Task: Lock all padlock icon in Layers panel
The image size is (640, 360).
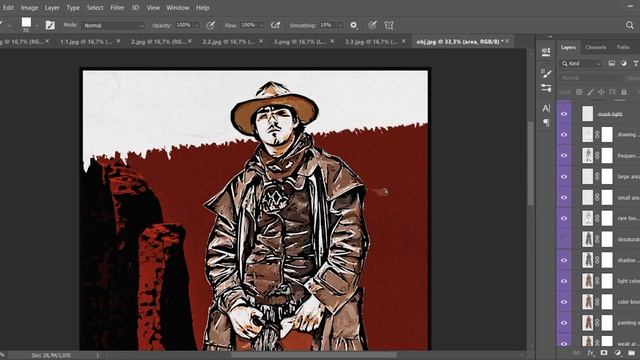Action: click(x=624, y=92)
